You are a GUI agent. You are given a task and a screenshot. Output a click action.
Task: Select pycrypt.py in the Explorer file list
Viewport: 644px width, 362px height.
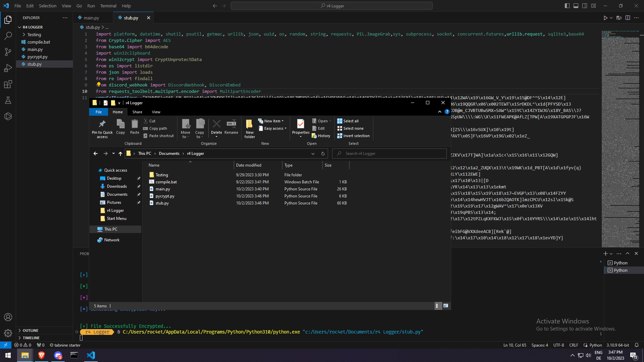[165, 196]
